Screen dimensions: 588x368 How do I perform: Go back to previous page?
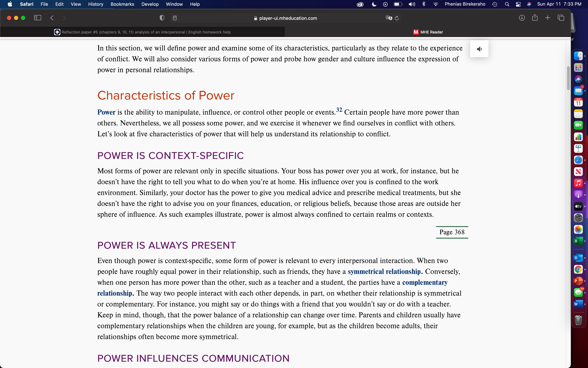point(52,18)
